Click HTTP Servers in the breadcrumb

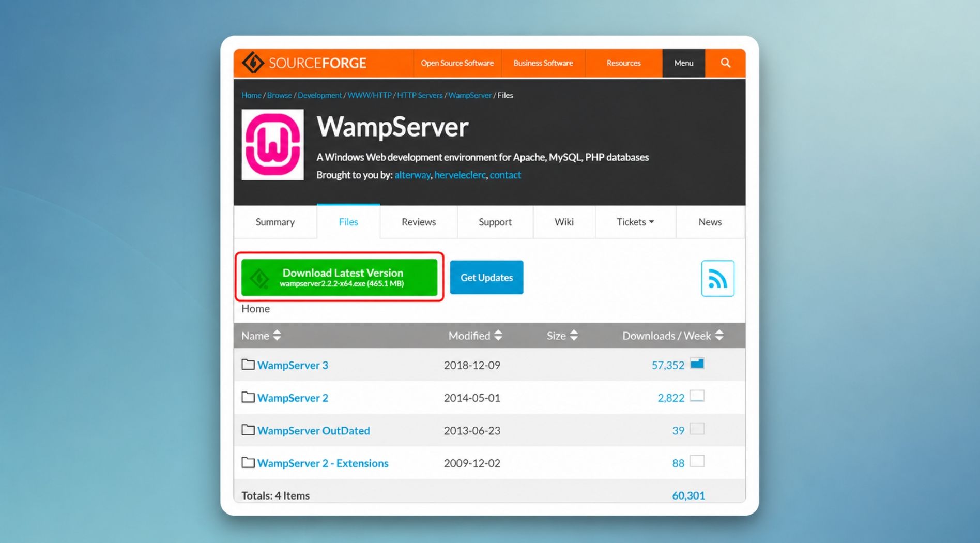[x=420, y=95]
